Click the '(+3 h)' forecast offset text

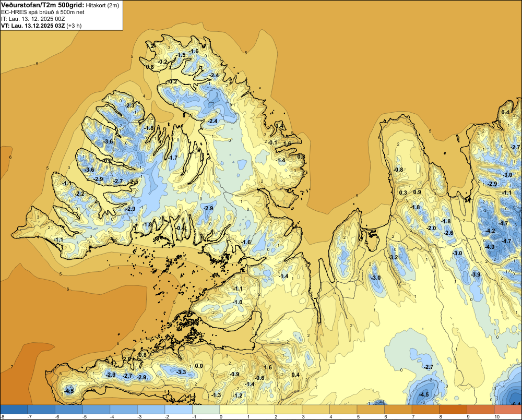[x=74, y=26]
